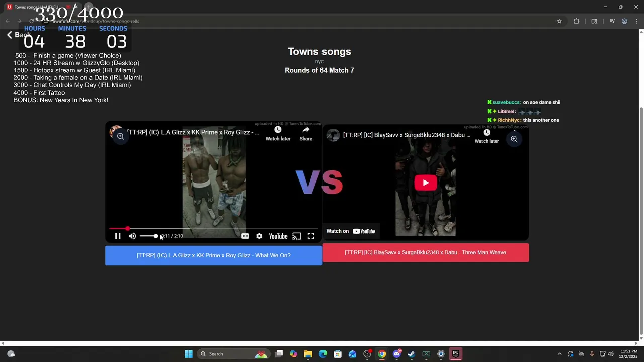Click the taskbar Search box
Screen dimensions: 644x362
234,354
